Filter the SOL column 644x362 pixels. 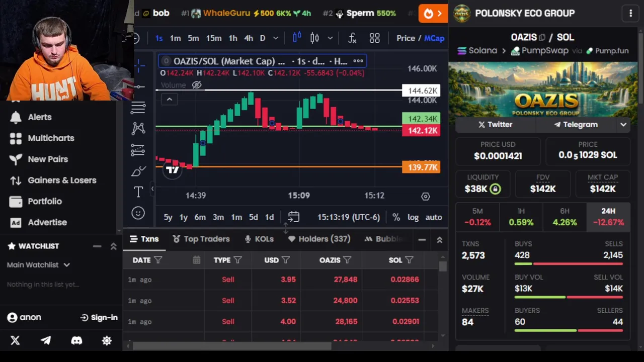point(409,260)
